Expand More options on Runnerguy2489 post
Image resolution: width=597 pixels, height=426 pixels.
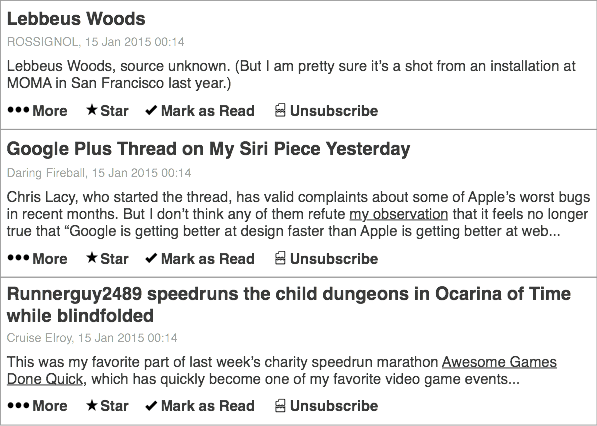37,405
